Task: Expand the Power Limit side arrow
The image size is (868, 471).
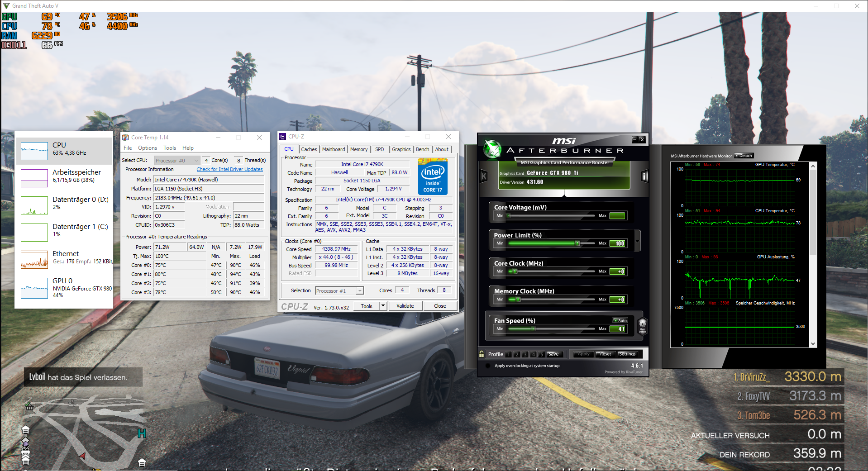Action: point(638,241)
